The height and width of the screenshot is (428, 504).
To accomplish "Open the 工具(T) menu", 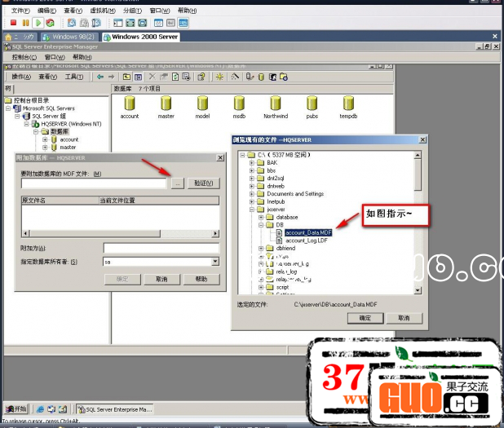I will click(73, 77).
